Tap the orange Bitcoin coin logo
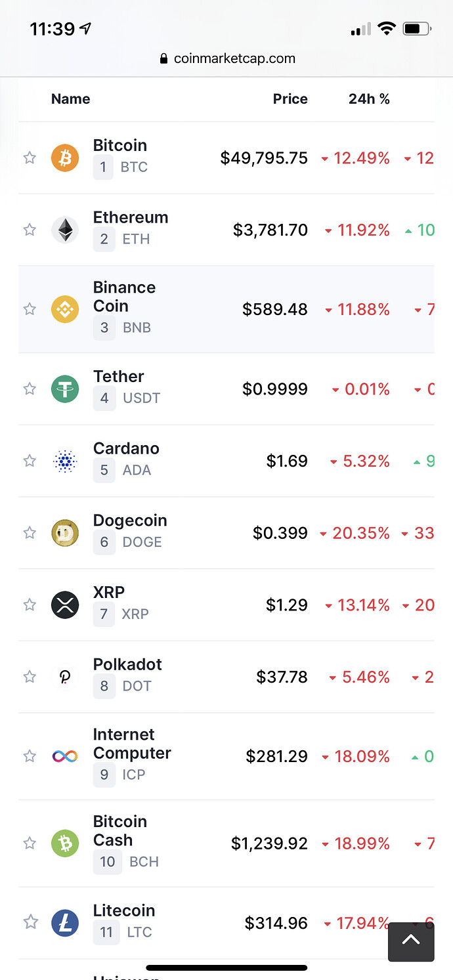This screenshot has width=453, height=980. (65, 158)
